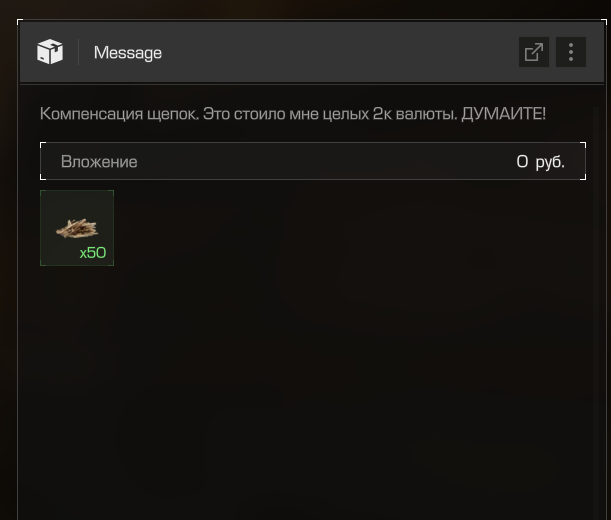Click empty header space right of Message title
611x520 pixels.
[339, 52]
